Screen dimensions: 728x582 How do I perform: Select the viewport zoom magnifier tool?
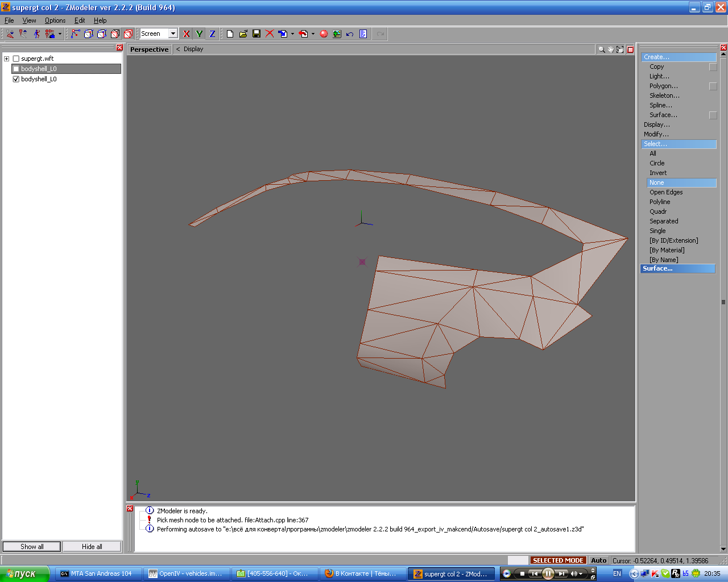(601, 49)
